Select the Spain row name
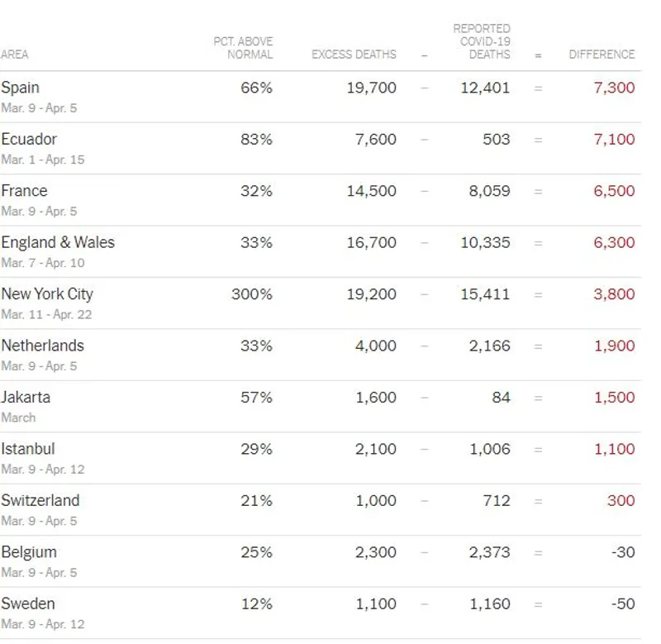Viewport: 661px width, 644px height. [x=20, y=88]
